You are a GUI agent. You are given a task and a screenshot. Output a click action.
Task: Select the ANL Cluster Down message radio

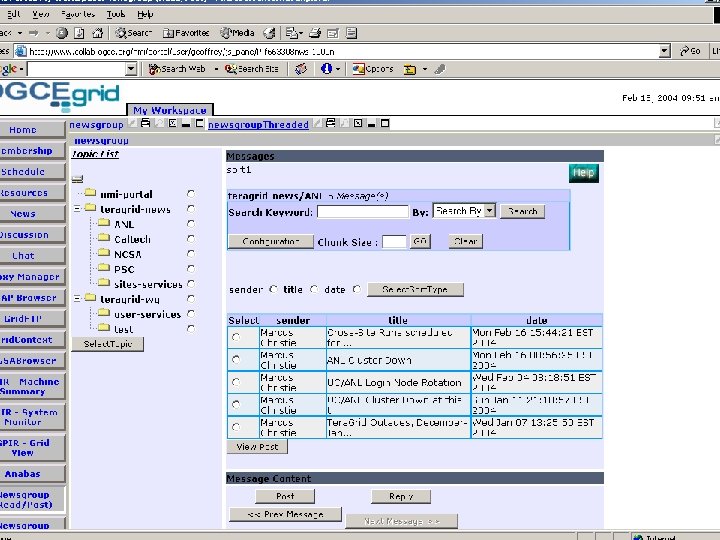(x=236, y=360)
